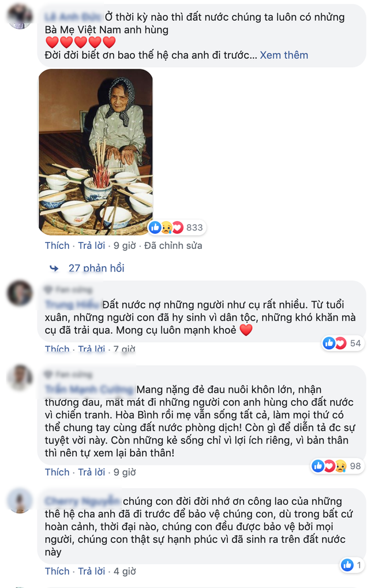Viewport: 375px width, 588px height.
Task: Like the first comment with Thích
Action: pyautogui.click(x=57, y=245)
